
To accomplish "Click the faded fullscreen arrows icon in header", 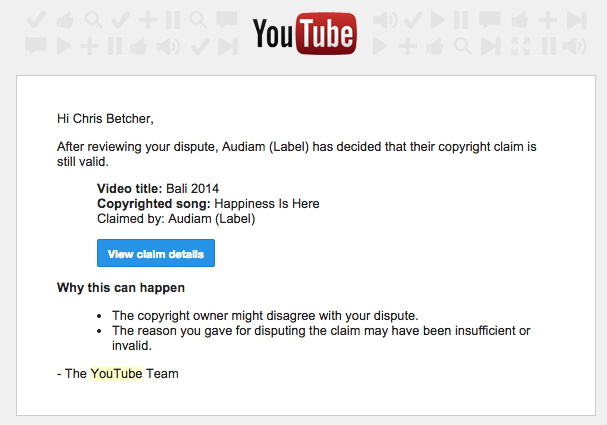I will click(520, 46).
